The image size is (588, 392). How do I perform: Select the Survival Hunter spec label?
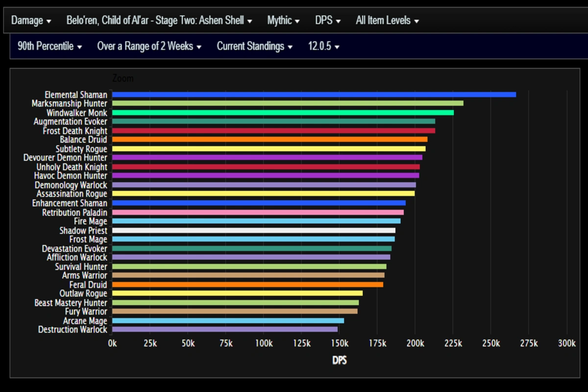tap(81, 267)
